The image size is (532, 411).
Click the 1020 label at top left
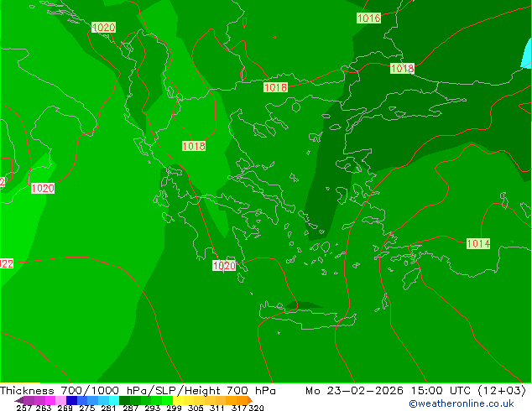click(103, 28)
